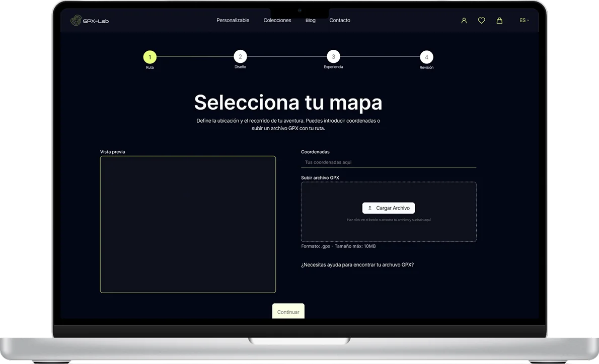Open the user account icon
Image resolution: width=599 pixels, height=364 pixels.
tap(464, 21)
